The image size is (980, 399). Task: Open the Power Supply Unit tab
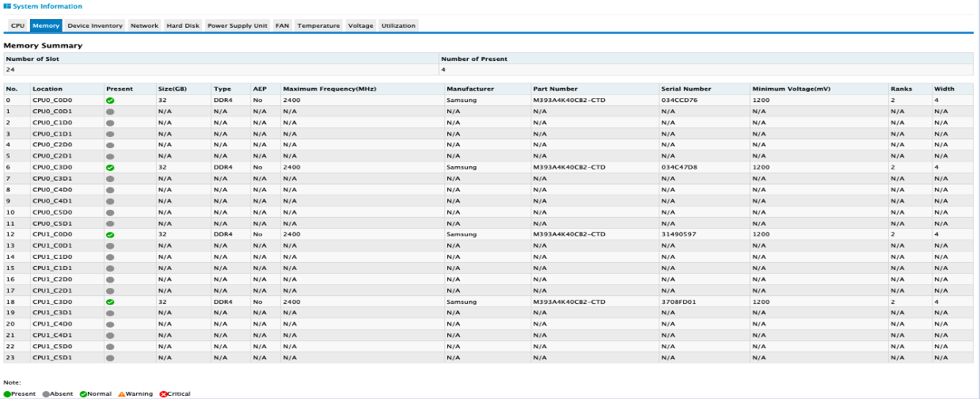click(237, 25)
